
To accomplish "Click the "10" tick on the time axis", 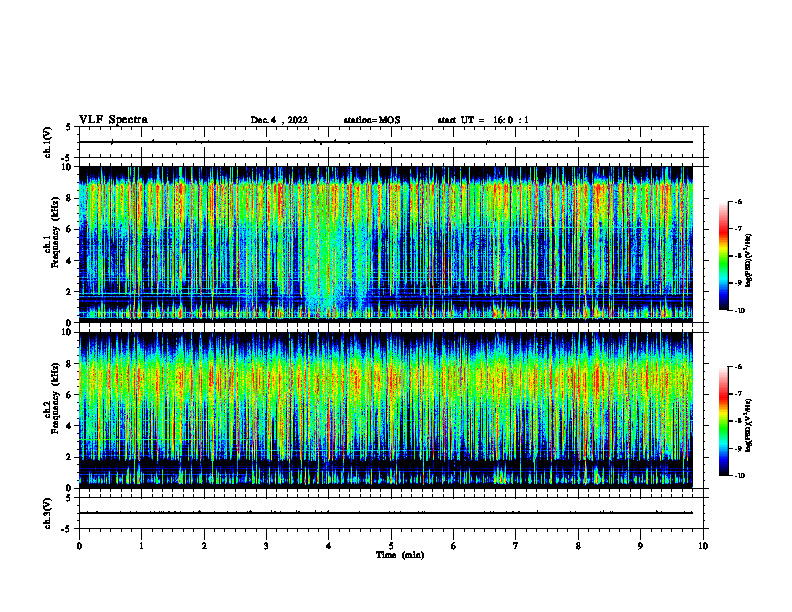I will [x=703, y=546].
